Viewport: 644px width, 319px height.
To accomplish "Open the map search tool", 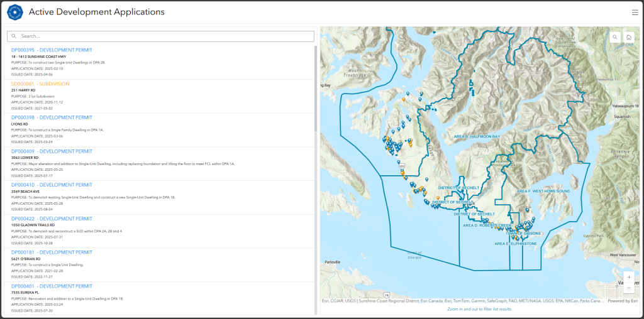I will pos(615,37).
